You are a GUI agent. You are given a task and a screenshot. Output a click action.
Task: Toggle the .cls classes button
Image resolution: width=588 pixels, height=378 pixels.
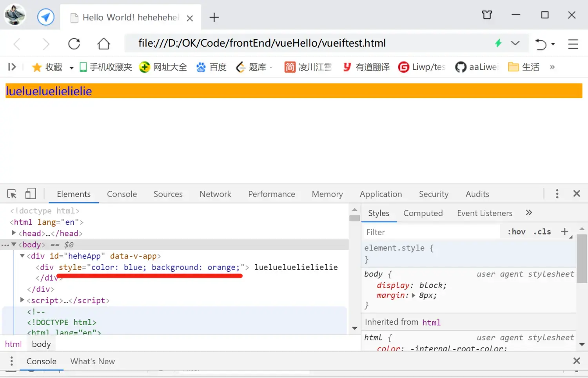pos(542,232)
